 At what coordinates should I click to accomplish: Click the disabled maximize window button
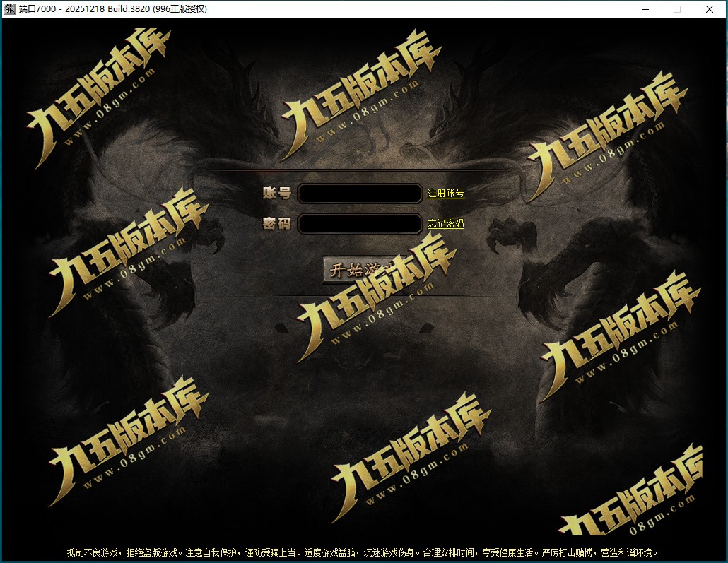[x=677, y=9]
